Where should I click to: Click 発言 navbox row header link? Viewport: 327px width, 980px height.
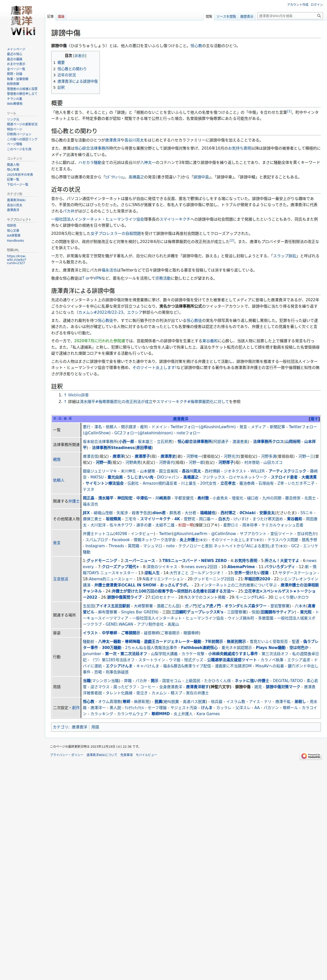57,543
